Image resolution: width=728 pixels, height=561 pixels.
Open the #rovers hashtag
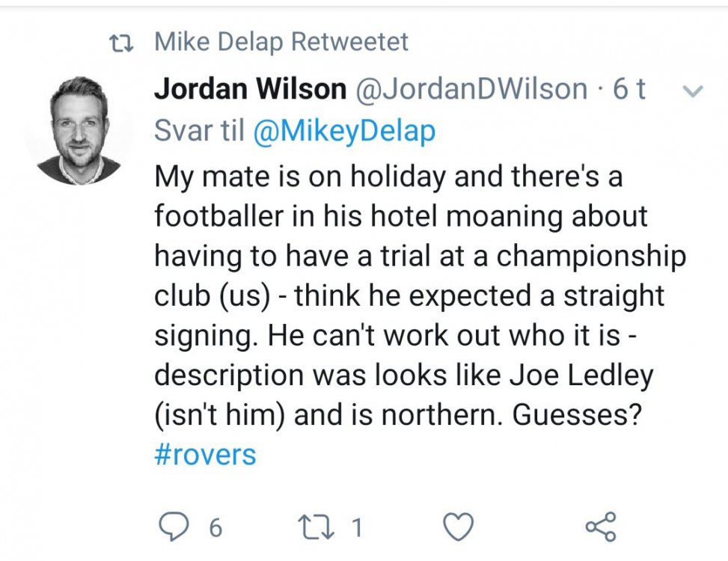click(205, 454)
